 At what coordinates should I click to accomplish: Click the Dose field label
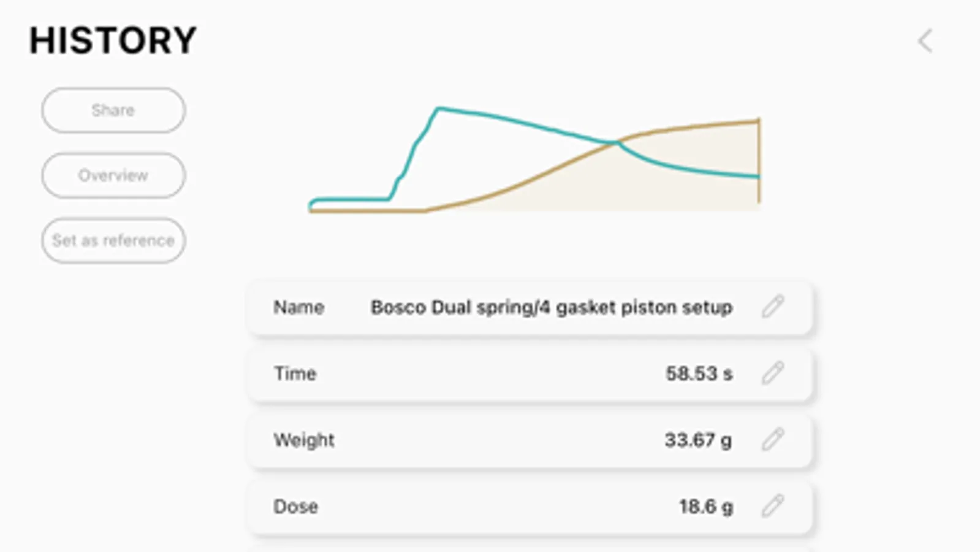pos(295,507)
